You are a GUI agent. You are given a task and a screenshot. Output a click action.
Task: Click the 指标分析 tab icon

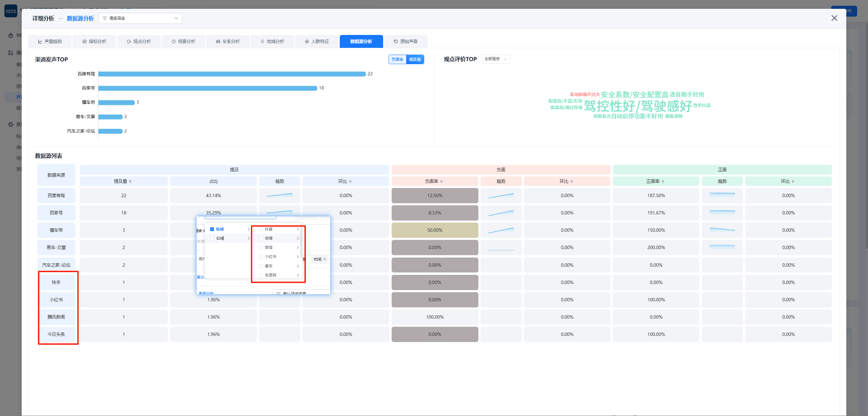[x=84, y=42]
